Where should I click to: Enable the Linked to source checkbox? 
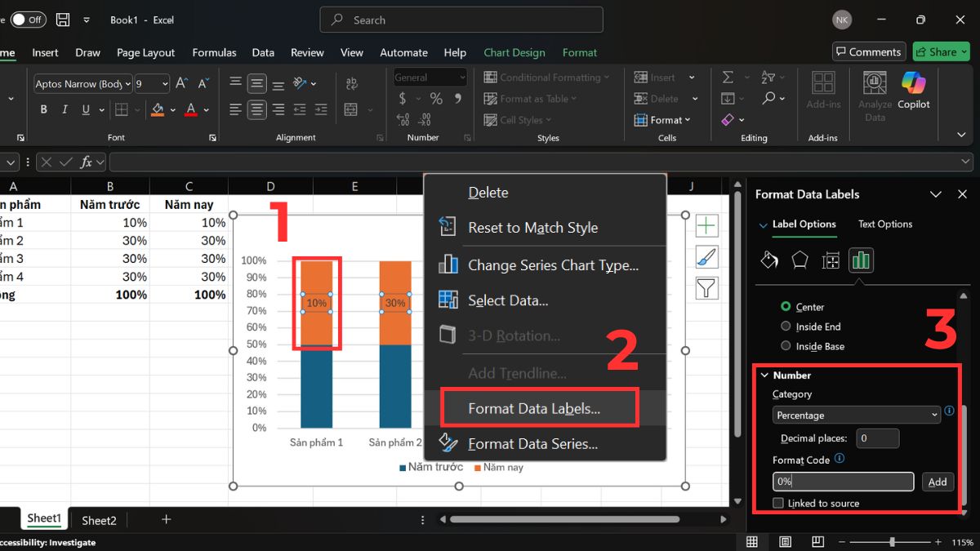click(x=778, y=504)
